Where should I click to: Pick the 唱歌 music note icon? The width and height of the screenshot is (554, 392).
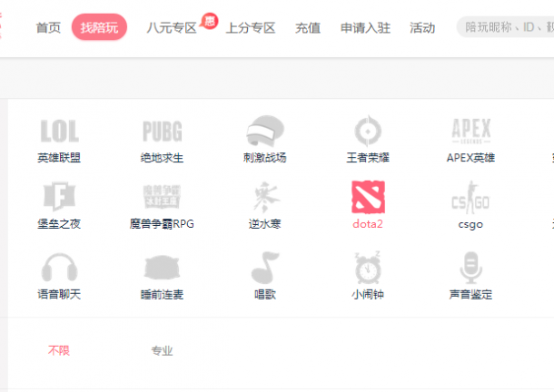coord(265,268)
